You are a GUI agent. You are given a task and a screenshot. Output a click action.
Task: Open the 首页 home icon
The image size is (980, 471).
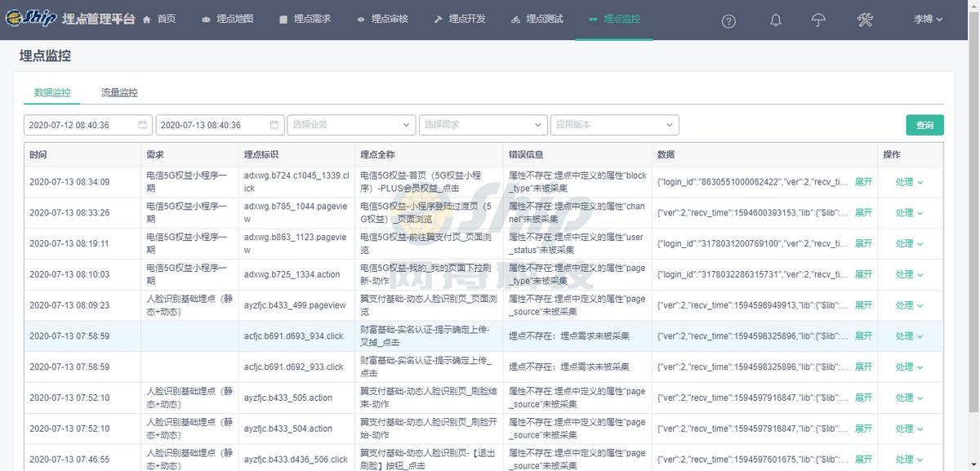tap(147, 19)
